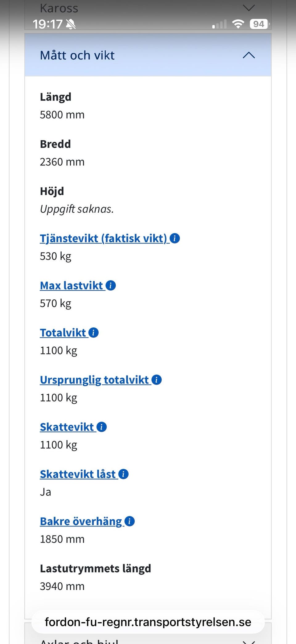Open the Skattevikt låst link
Screen dimensions: 296x644
point(78,475)
